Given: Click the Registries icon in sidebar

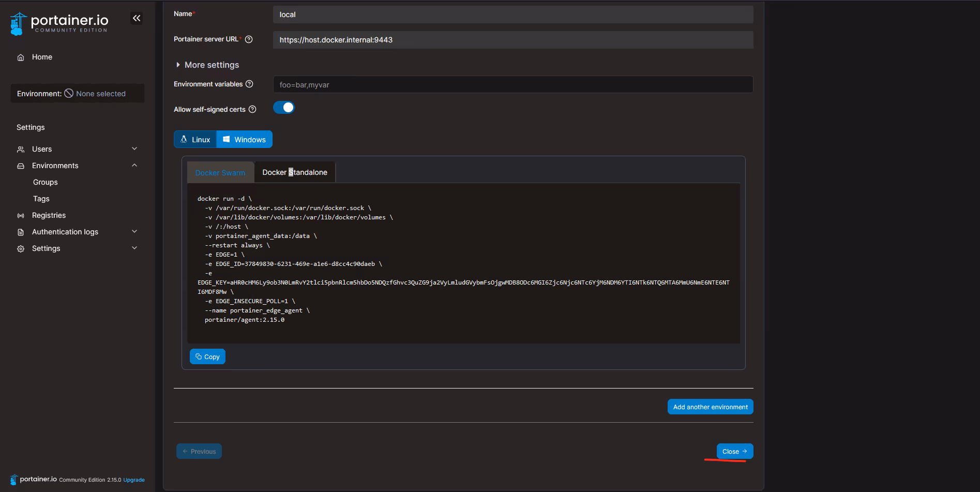Looking at the screenshot, I should (21, 216).
